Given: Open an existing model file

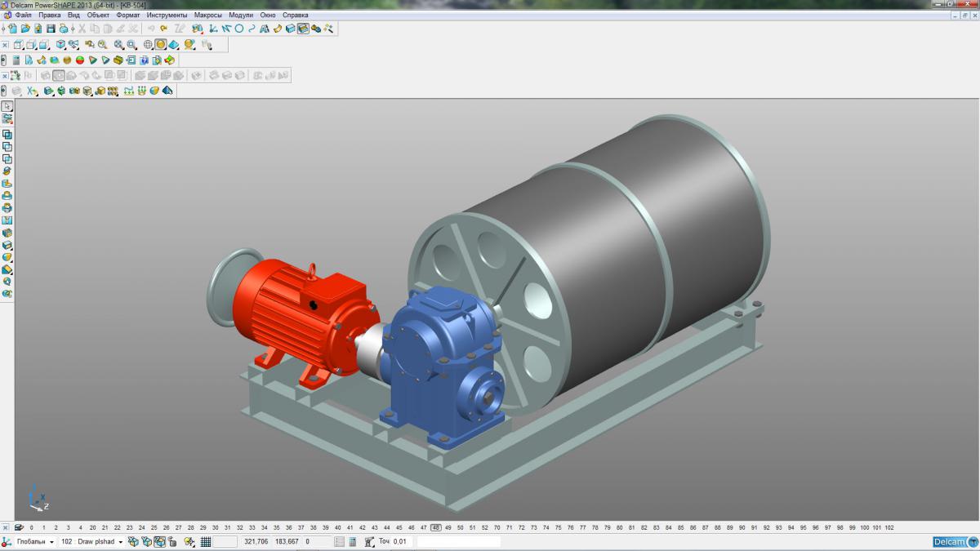Looking at the screenshot, I should tap(25, 29).
